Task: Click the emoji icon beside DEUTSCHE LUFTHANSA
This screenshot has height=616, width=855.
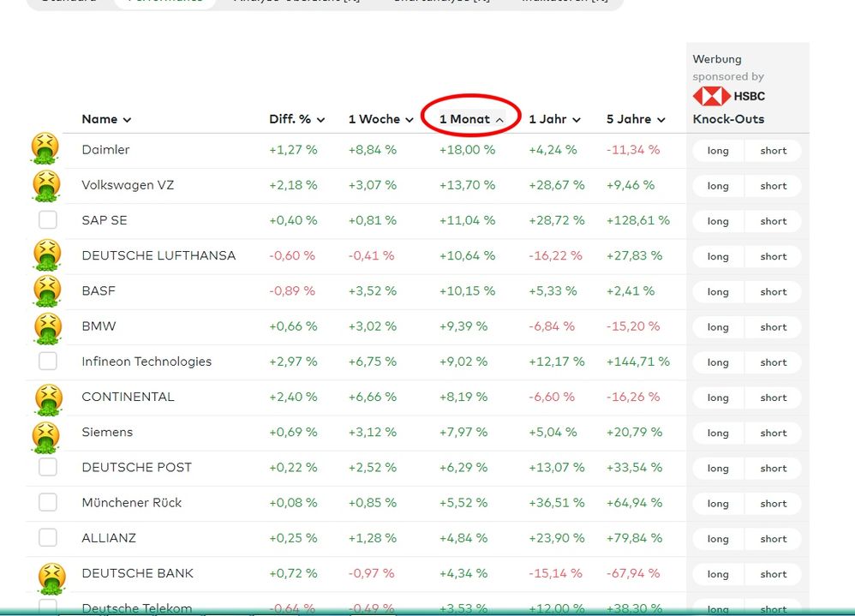Action: pyautogui.click(x=46, y=255)
